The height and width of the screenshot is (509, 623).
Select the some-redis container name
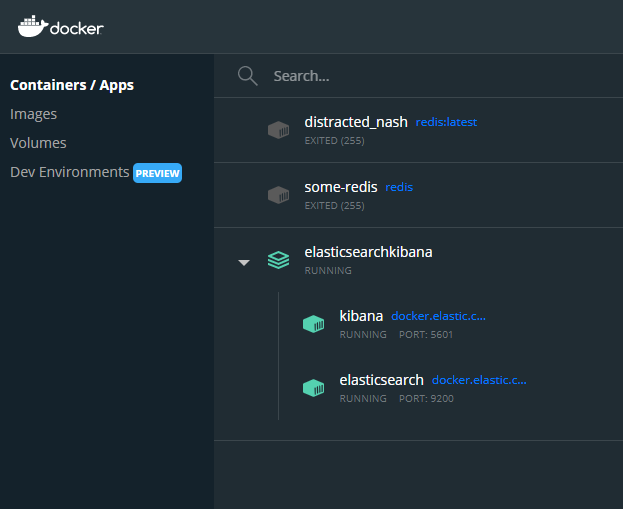click(x=341, y=187)
